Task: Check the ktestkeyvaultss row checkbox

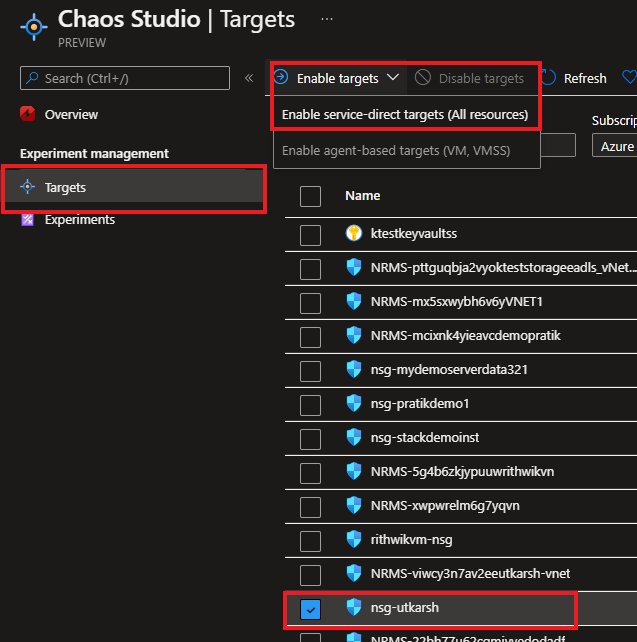Action: click(310, 235)
